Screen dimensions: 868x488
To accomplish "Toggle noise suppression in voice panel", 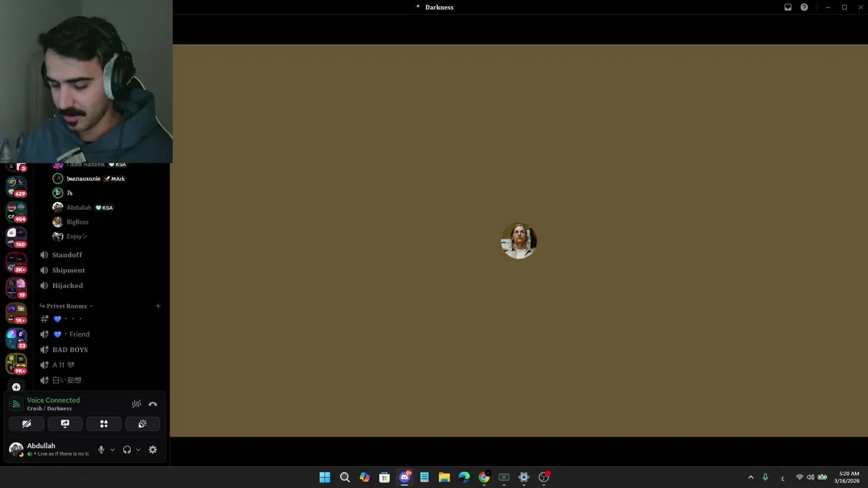I will click(x=136, y=404).
